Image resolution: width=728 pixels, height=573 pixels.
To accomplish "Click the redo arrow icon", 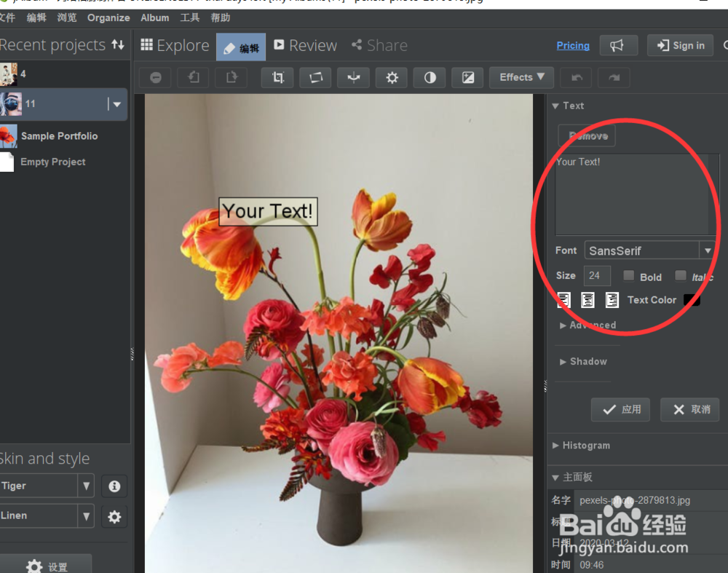I will pyautogui.click(x=614, y=78).
